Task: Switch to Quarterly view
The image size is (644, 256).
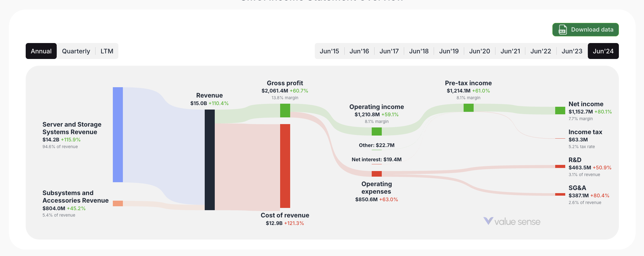Action: (76, 51)
